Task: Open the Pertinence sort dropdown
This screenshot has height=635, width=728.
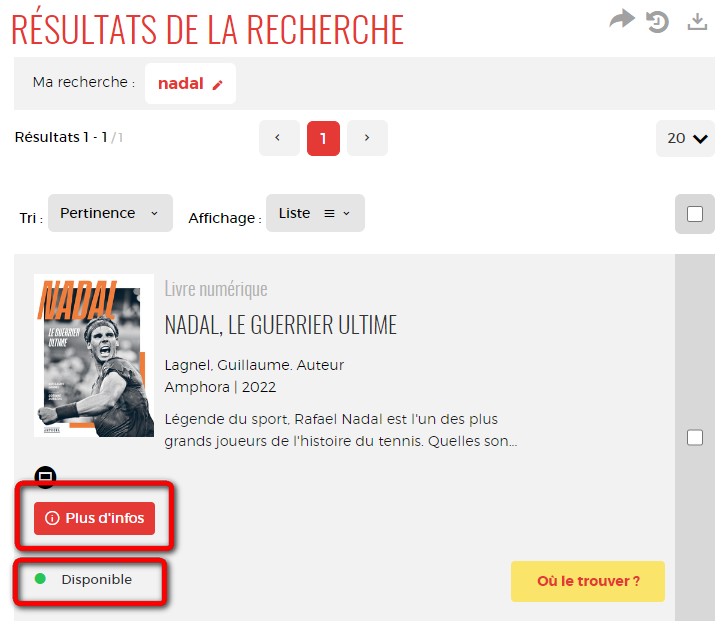Action: 110,213
